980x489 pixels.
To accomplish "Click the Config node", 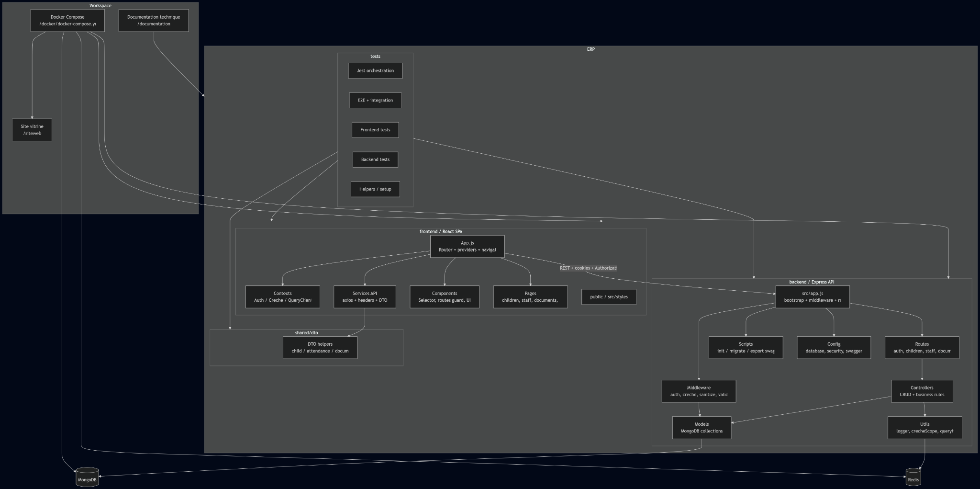I will coord(834,348).
